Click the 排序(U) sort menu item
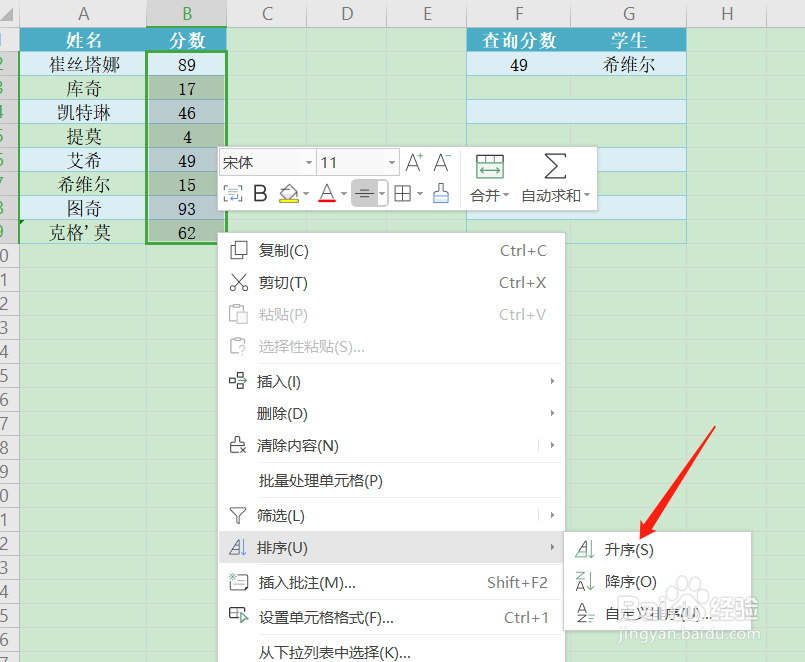Image resolution: width=805 pixels, height=662 pixels. pyautogui.click(x=391, y=547)
